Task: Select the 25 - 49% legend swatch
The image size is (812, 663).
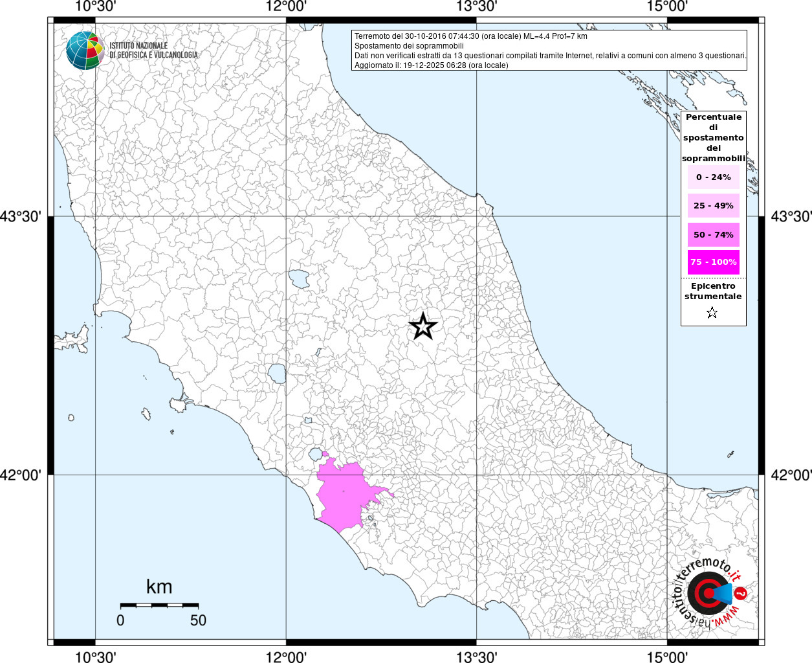Action: coord(713,205)
